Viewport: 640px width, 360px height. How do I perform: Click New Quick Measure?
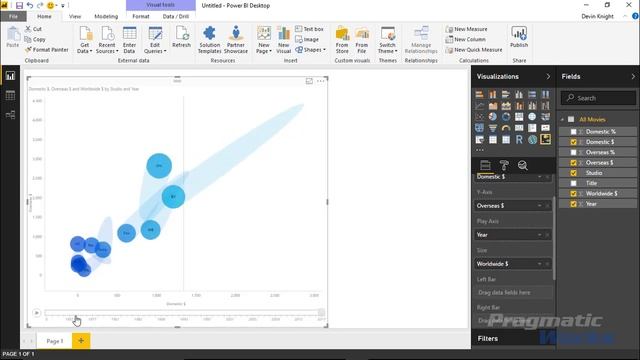point(474,50)
